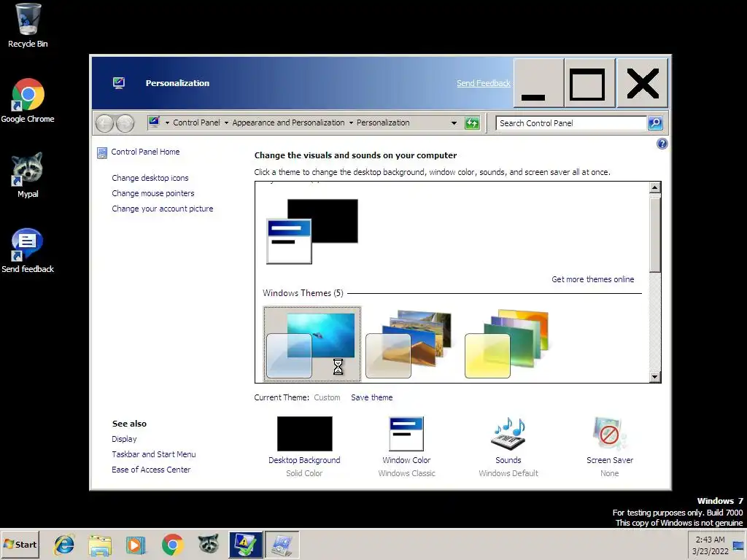Minimize the Personalization window
The height and width of the screenshot is (560, 747).
pyautogui.click(x=538, y=83)
